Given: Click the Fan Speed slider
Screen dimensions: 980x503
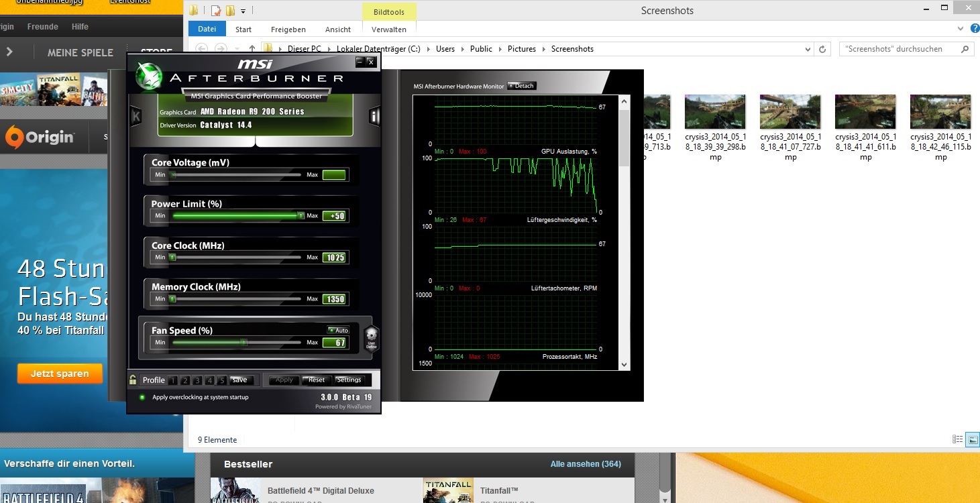Looking at the screenshot, I should (237, 342).
